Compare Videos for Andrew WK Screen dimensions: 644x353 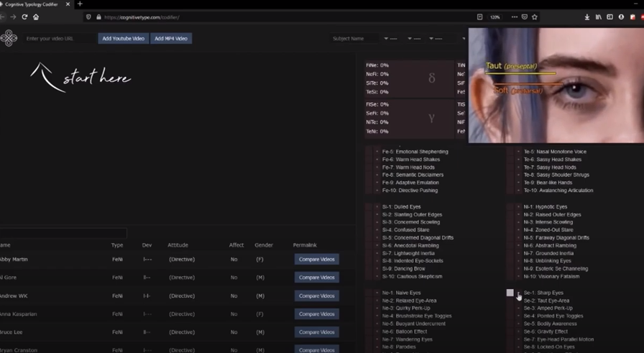tap(317, 296)
